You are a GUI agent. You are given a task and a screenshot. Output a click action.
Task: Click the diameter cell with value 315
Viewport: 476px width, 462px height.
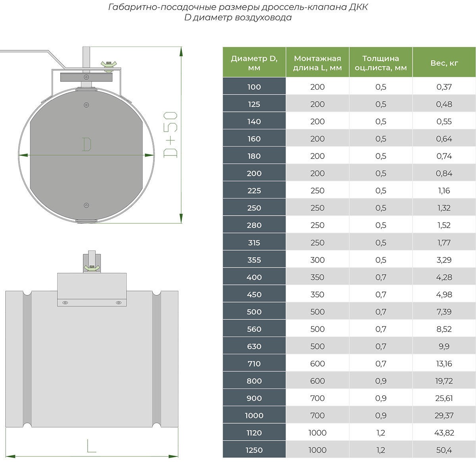click(254, 242)
